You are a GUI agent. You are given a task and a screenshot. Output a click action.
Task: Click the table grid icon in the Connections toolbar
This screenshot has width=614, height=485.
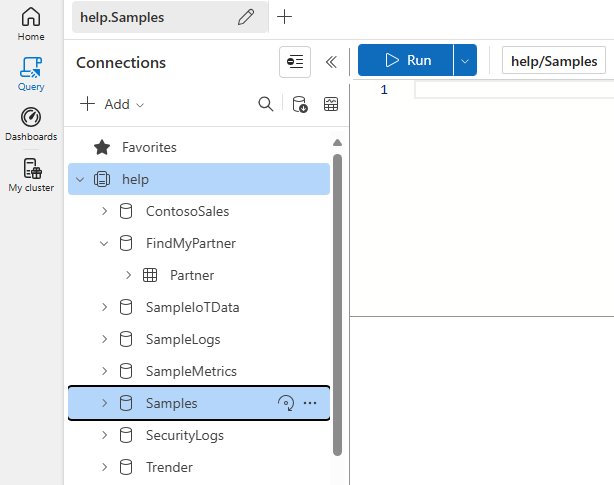330,104
